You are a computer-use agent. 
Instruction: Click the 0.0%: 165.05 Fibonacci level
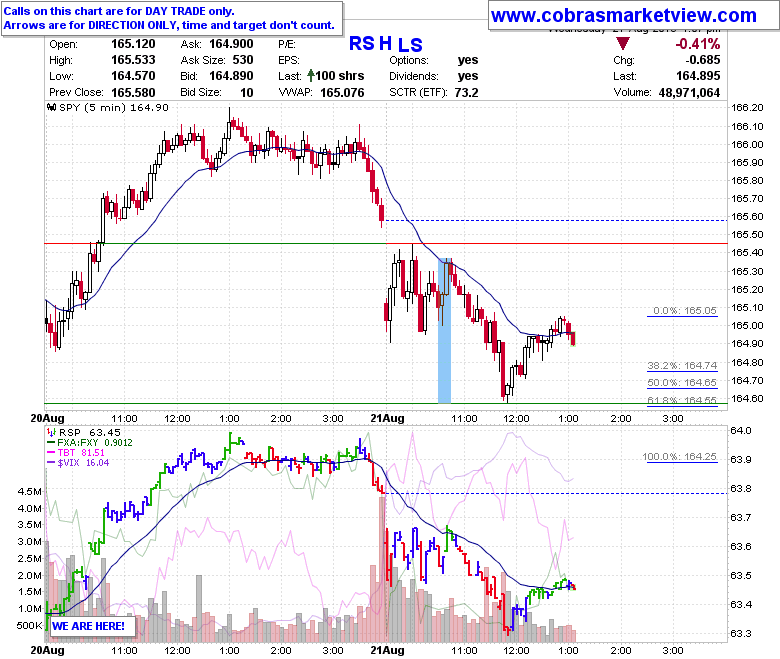click(x=684, y=310)
